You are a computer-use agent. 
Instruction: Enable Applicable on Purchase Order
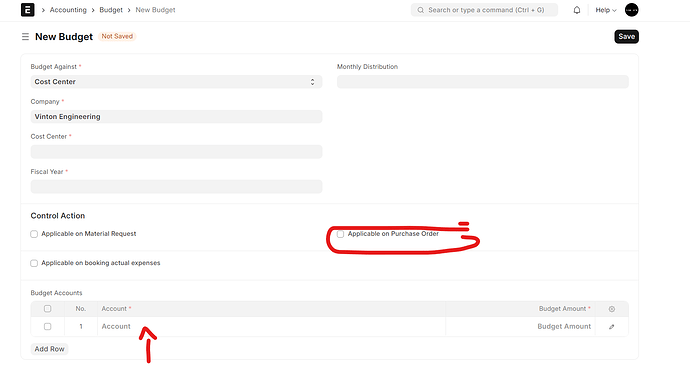(x=340, y=234)
